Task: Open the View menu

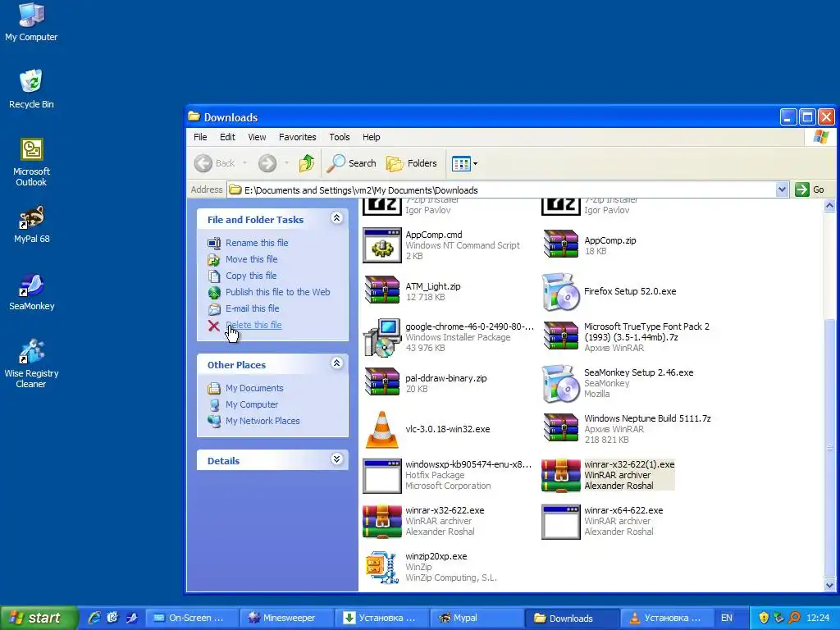Action: (257, 137)
